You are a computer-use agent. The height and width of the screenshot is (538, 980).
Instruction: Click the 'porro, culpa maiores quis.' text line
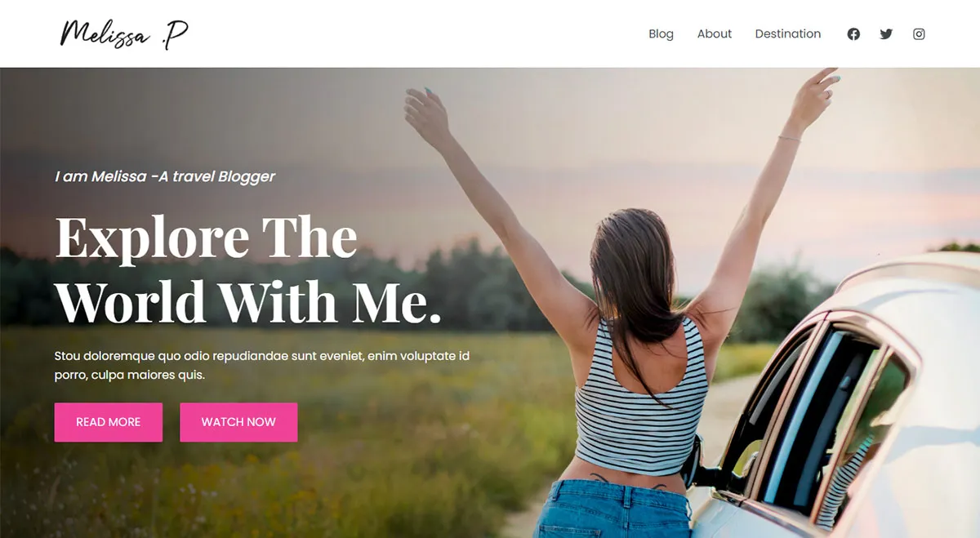[129, 376]
